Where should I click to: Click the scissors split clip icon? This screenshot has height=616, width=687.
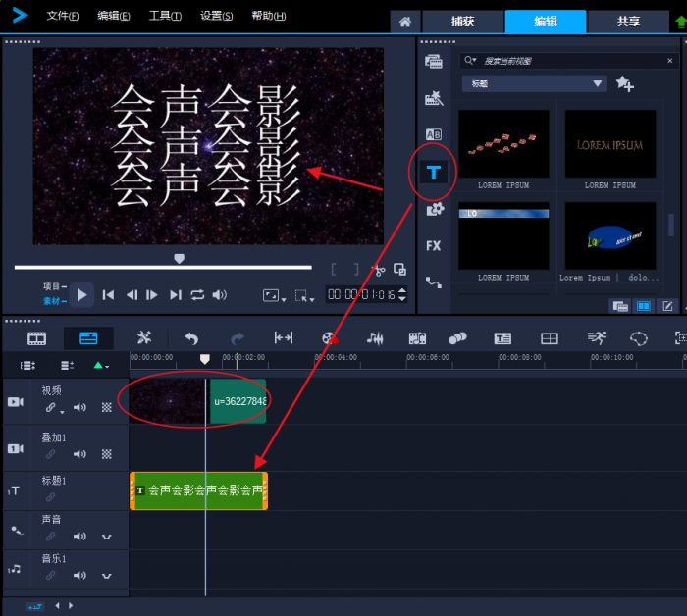[378, 269]
